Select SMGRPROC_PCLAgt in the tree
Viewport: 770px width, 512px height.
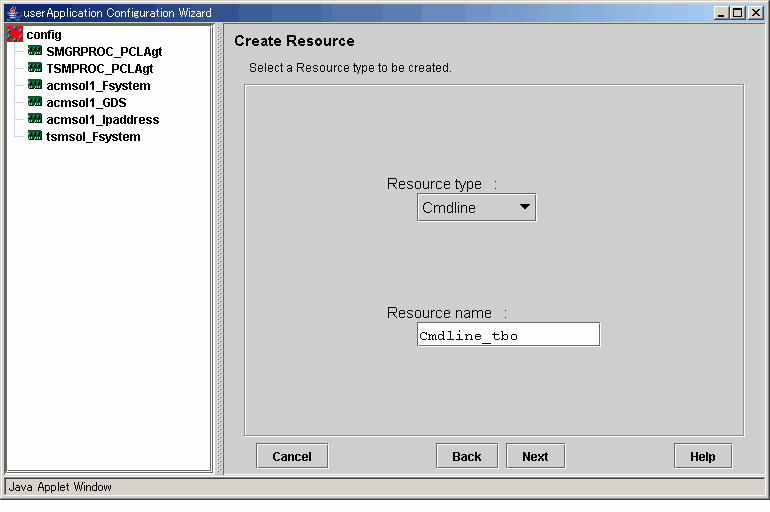[104, 52]
